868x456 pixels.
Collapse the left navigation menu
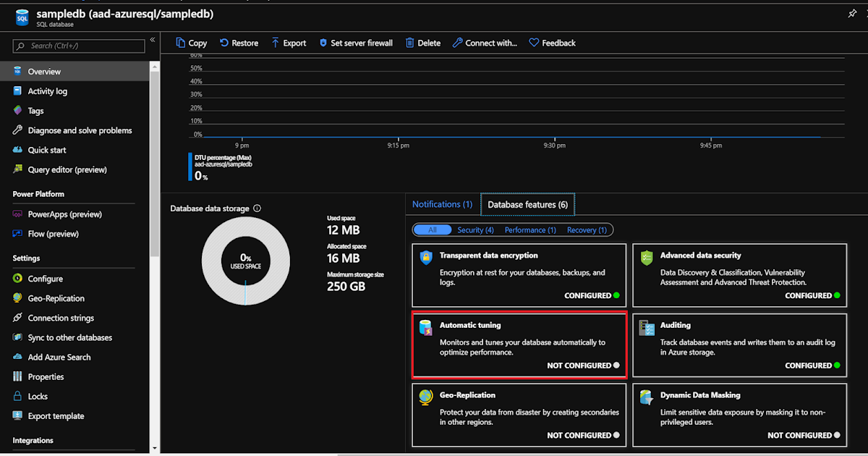[x=152, y=41]
